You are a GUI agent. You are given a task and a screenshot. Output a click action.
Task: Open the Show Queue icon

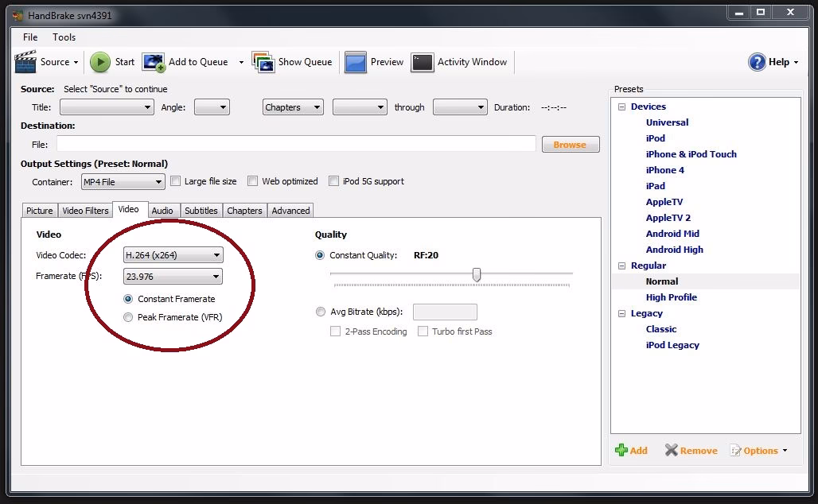coord(263,61)
